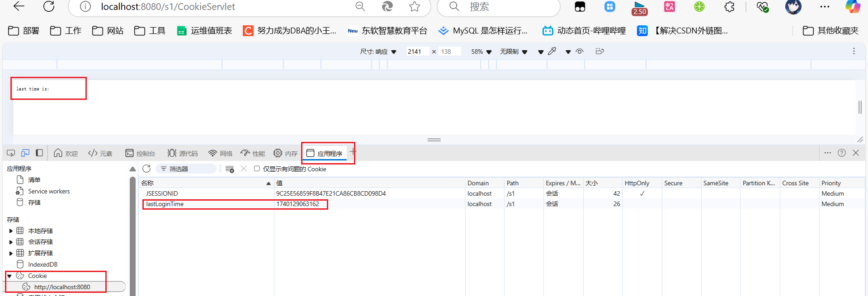Expand Extension storage tree node
Image resolution: width=868 pixels, height=296 pixels.
[11, 254]
